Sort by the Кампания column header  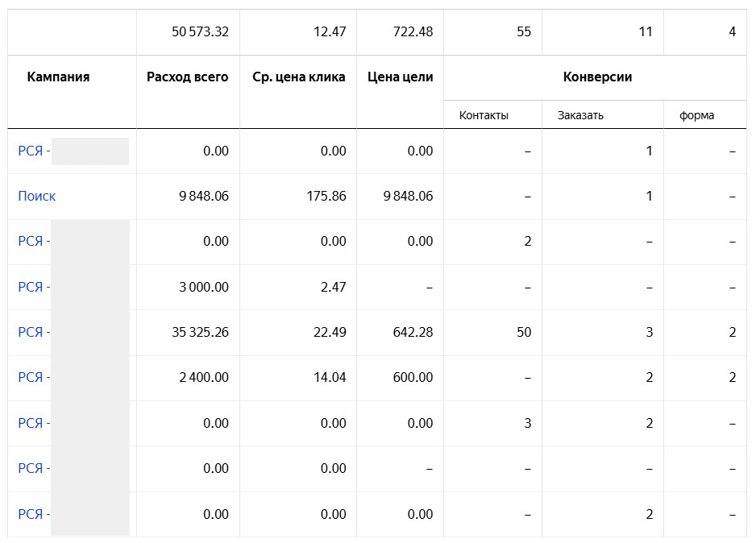click(58, 77)
